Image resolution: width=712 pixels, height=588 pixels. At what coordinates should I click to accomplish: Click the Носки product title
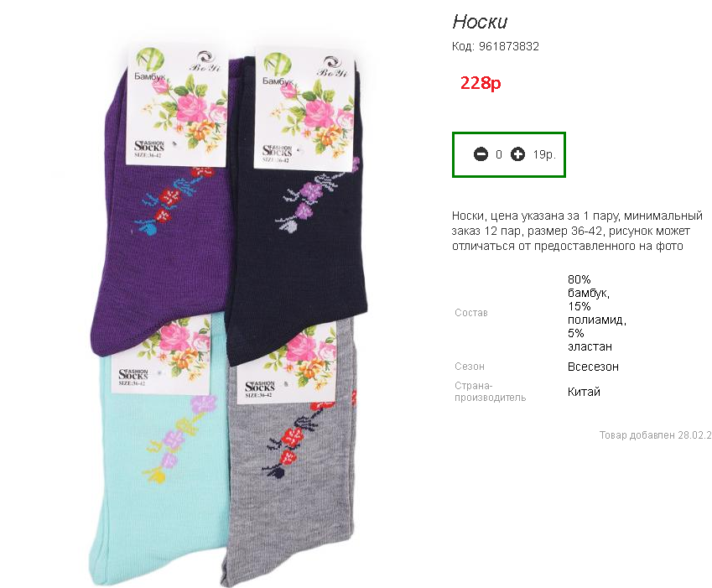click(480, 22)
